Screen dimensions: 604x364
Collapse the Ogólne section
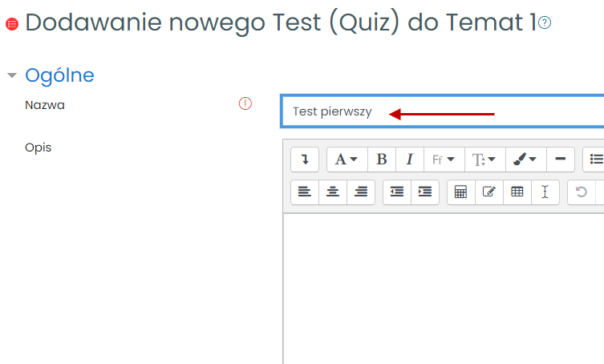pos(12,76)
